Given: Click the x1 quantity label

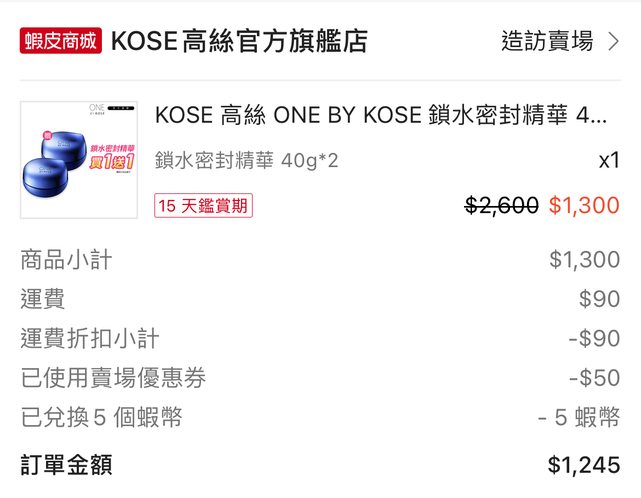Looking at the screenshot, I should (x=609, y=160).
